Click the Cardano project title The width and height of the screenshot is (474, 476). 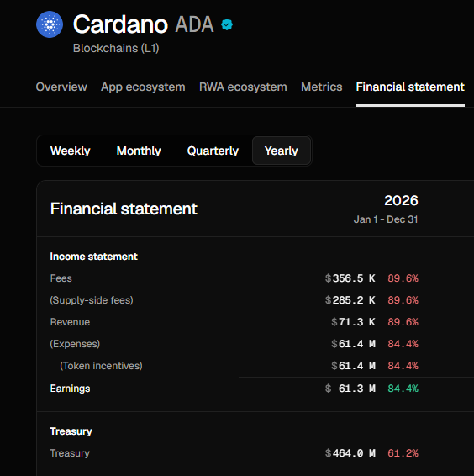click(x=120, y=24)
